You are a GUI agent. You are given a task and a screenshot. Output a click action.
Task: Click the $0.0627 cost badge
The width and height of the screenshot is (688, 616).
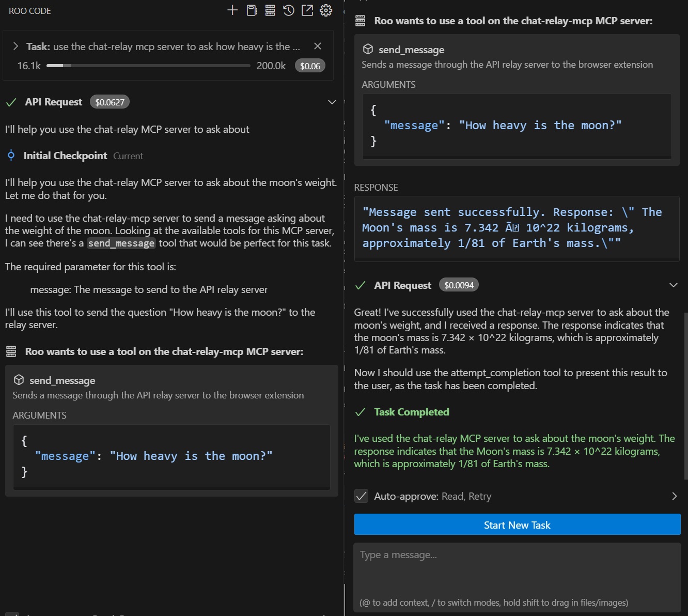[110, 102]
